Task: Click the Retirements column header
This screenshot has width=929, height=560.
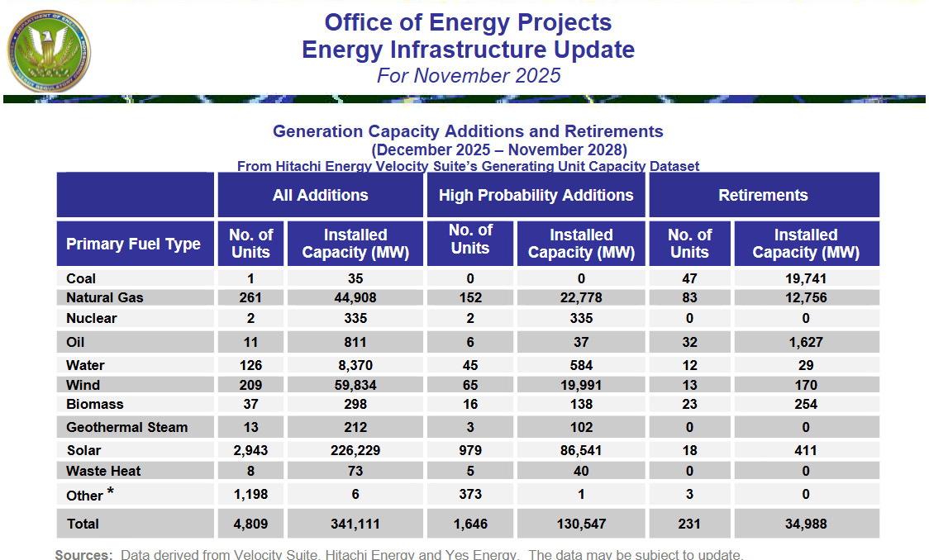Action: tap(763, 196)
